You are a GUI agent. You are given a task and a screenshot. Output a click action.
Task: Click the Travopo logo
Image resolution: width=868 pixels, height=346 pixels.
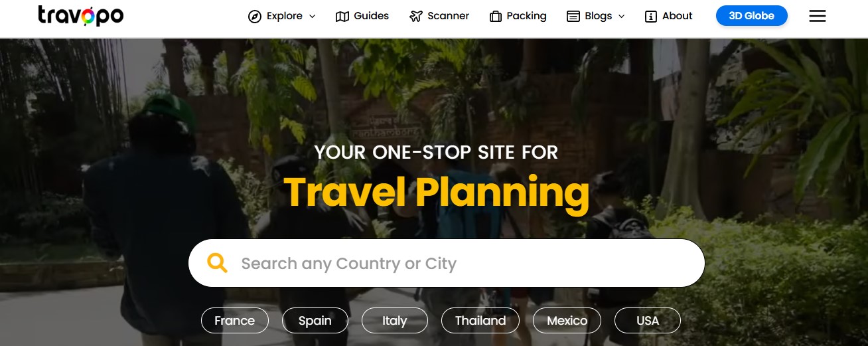(x=80, y=16)
